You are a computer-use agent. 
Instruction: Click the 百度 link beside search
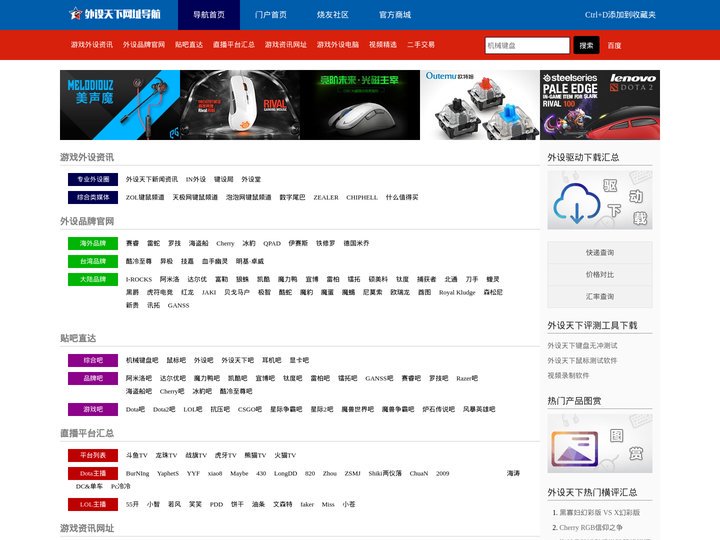(x=614, y=45)
